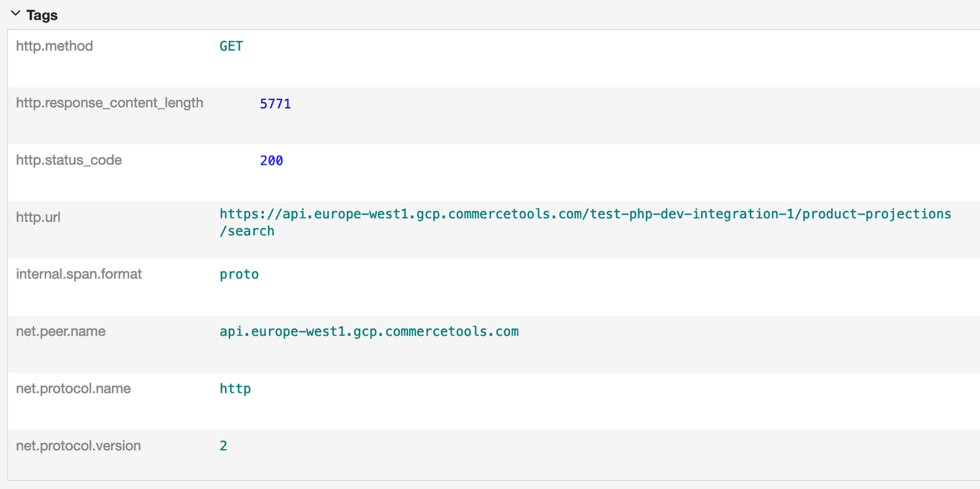Click the proto format value
The height and width of the screenshot is (489, 980).
[239, 275]
